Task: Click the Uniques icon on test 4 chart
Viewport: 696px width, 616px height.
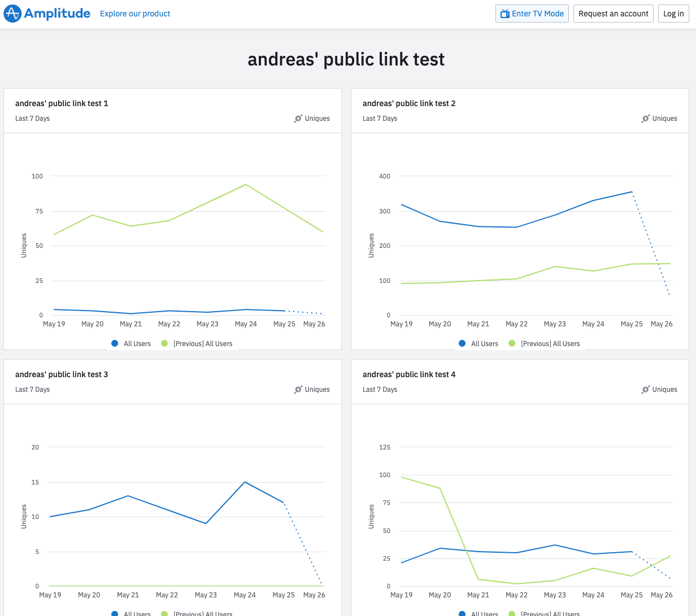Action: [646, 390]
